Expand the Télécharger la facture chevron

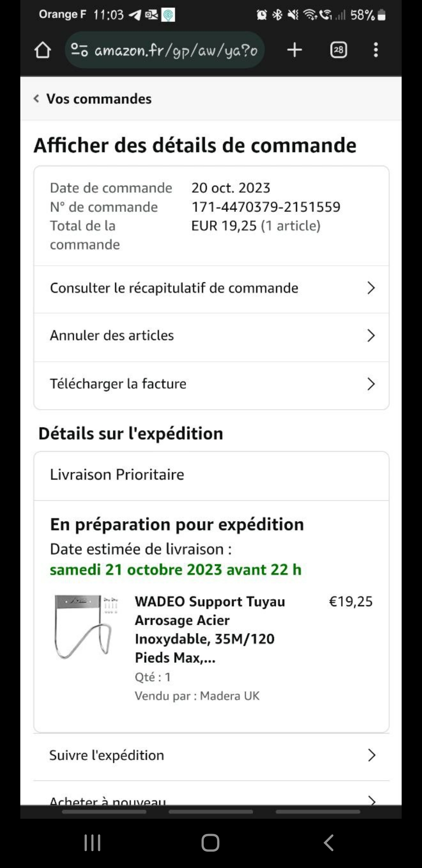(x=371, y=384)
